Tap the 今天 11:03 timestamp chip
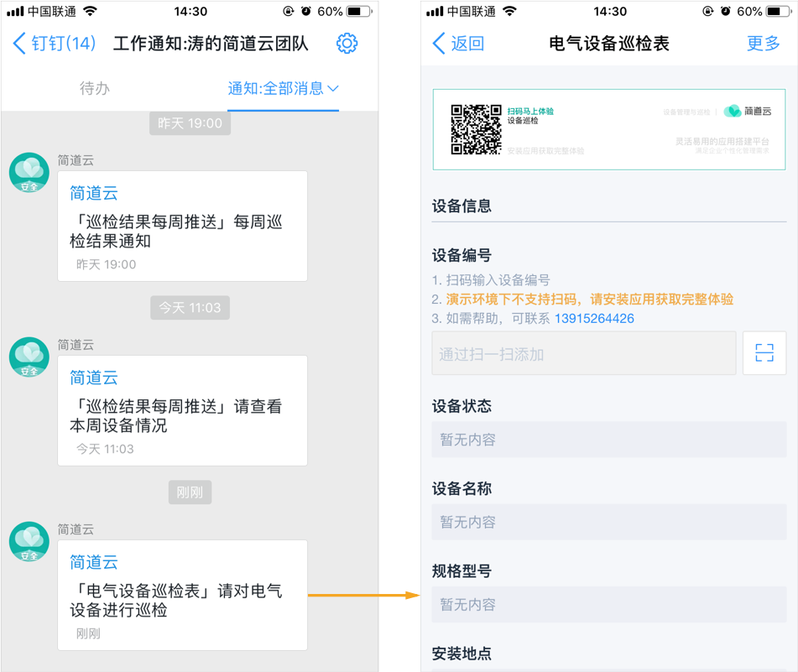The image size is (798, 672). [190, 308]
